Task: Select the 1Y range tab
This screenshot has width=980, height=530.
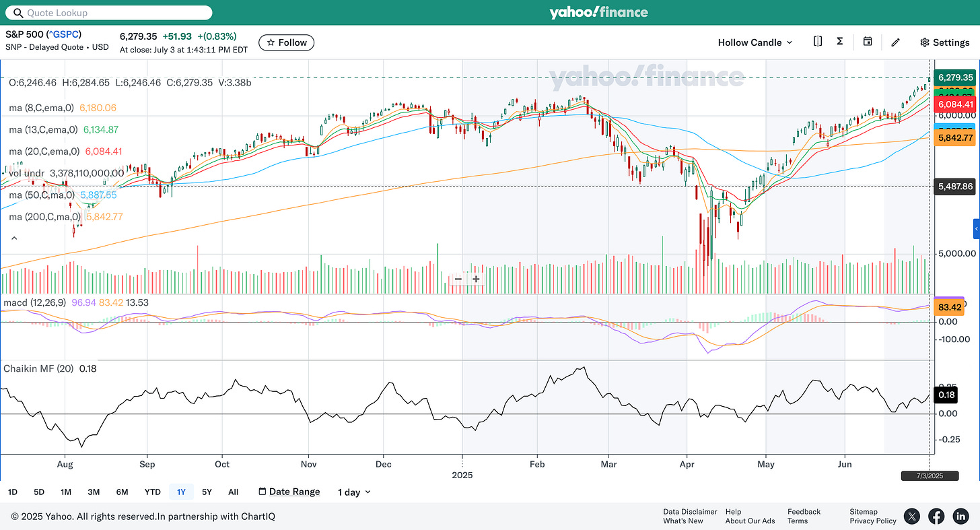Action: point(181,492)
